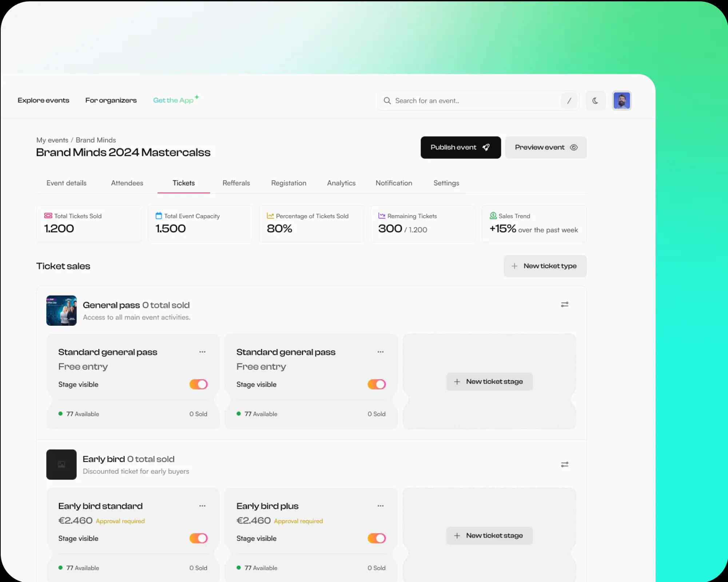Open options menu for first Standard general pass
728x582 pixels.
pyautogui.click(x=202, y=352)
